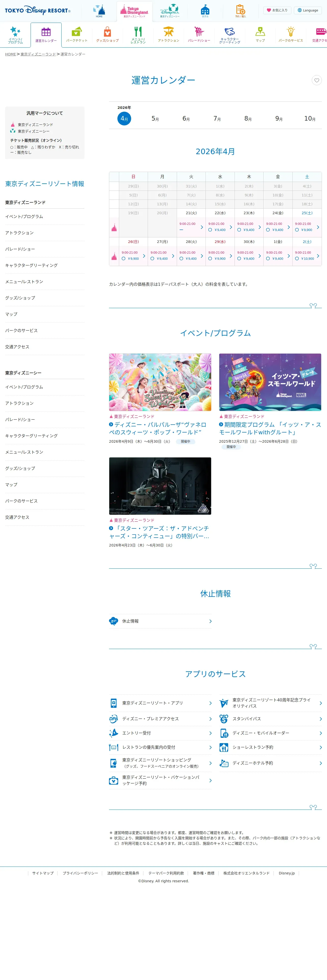Switch to the 7月 month tab
The height and width of the screenshot is (980, 327).
[217, 118]
